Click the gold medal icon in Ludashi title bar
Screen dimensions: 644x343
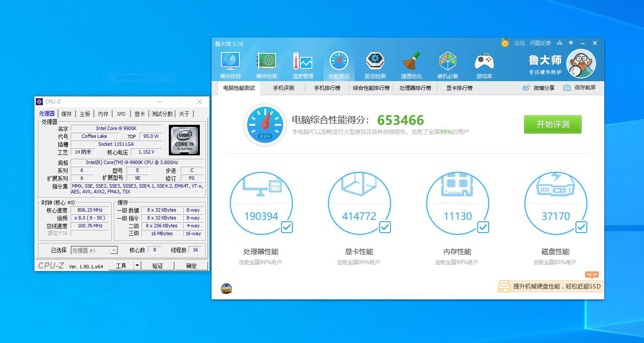coord(505,43)
